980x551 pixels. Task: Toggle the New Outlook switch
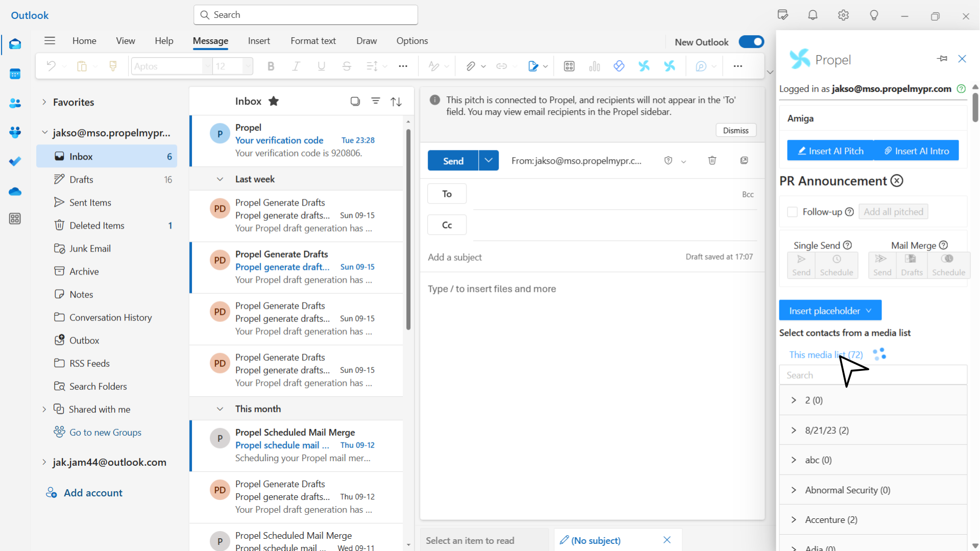tap(751, 42)
